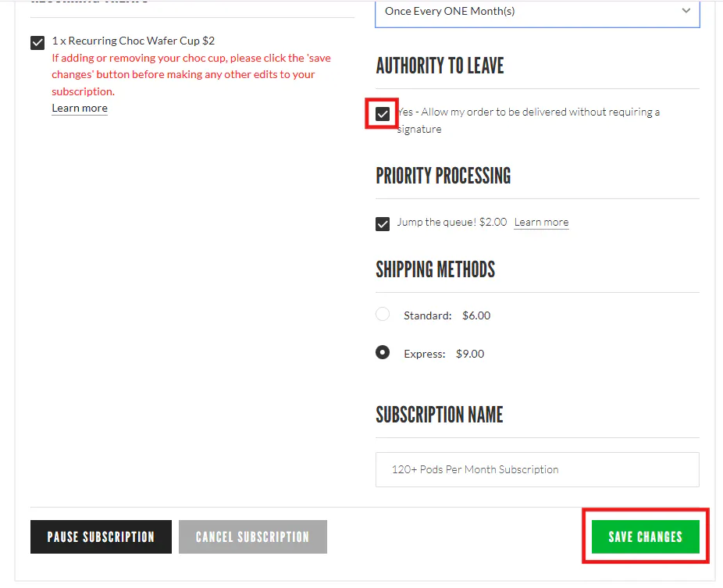Click the SUBSCRIPTION NAME heading
Screen dimensions: 723x588
click(x=440, y=415)
